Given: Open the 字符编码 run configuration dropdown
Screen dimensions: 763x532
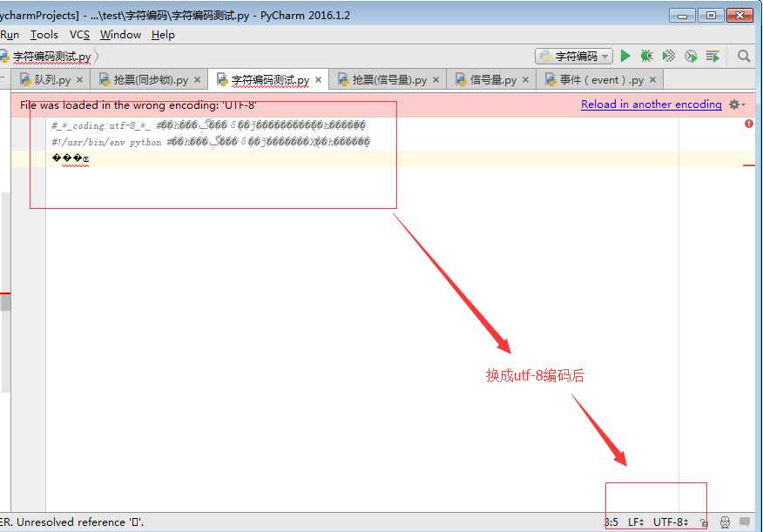Looking at the screenshot, I should (x=574, y=56).
